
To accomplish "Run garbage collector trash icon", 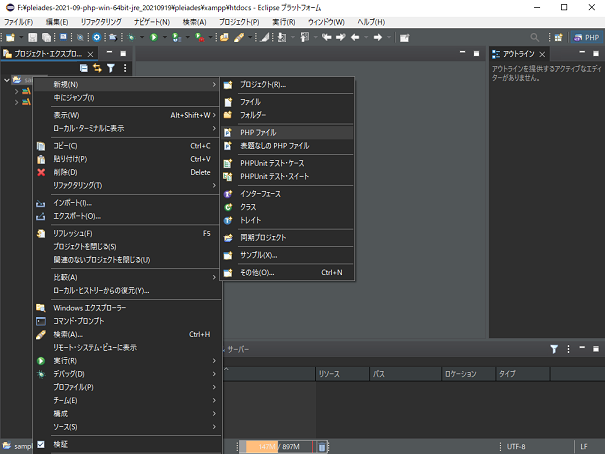I will [322, 447].
